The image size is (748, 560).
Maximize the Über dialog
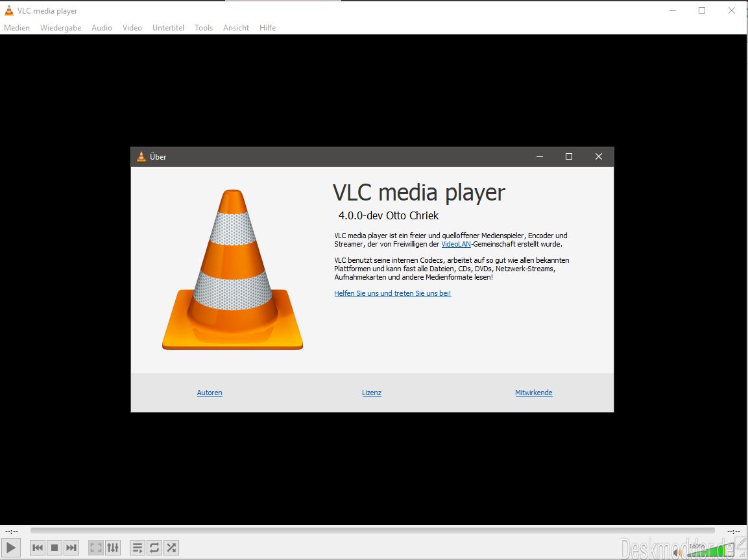(569, 156)
